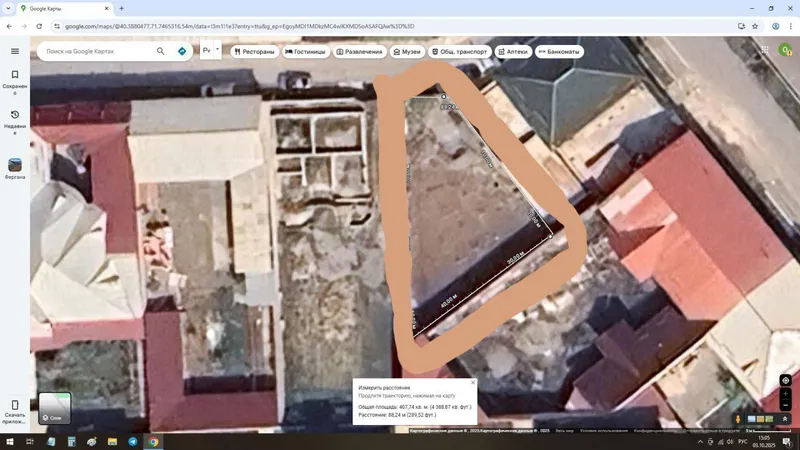The height and width of the screenshot is (450, 800).
Task: Open the Фергана recent place thumbnail
Action: [x=15, y=169]
